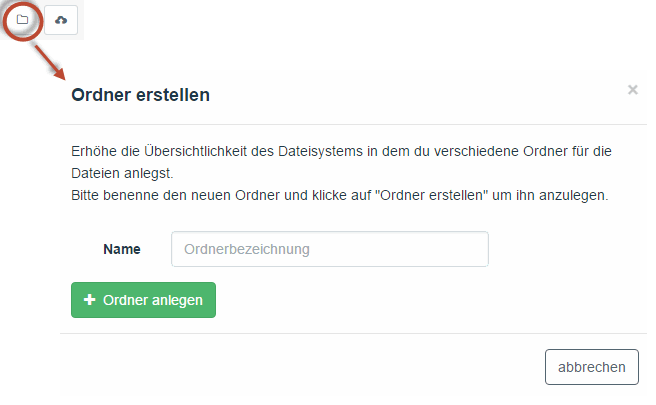Screen dimensions: 656x405
Task: Click the words Dateien anlegst in the description
Action: 122,173
